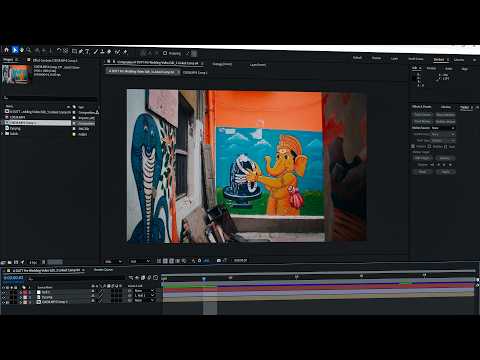Click the Warp Stabilizer button
Image resolution: width=480 pixels, height=360 pixels.
[445, 115]
